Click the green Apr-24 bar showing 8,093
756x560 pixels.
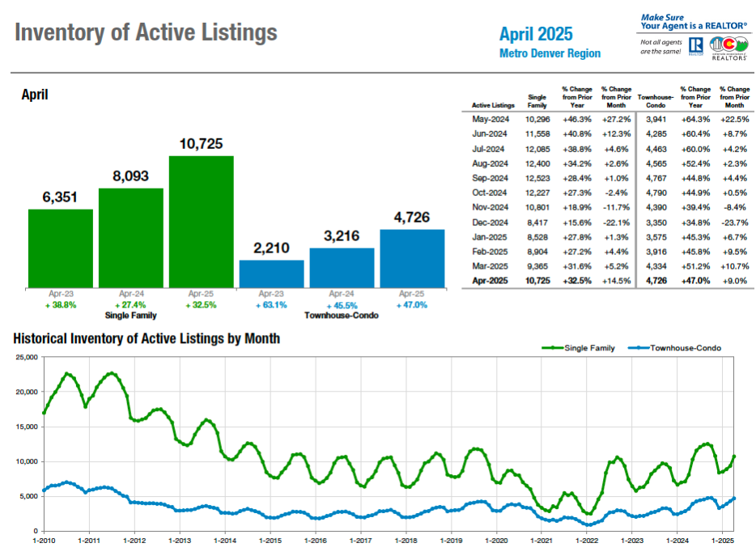pyautogui.click(x=131, y=237)
